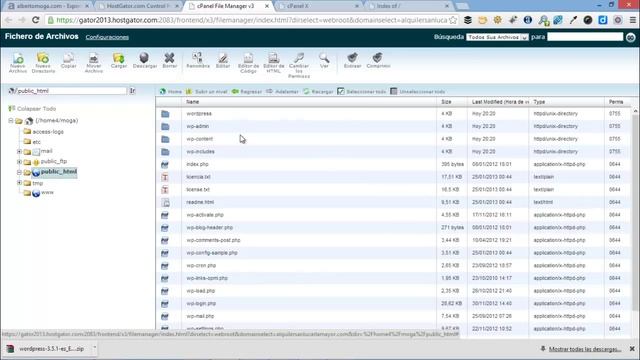Select the www folder in tree
The height and width of the screenshot is (360, 640).
(x=47, y=192)
